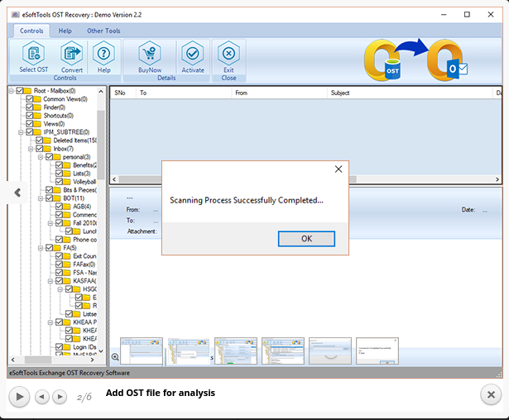Click the Root - Mailbox folder icon
This screenshot has height=420, width=509.
click(x=27, y=91)
